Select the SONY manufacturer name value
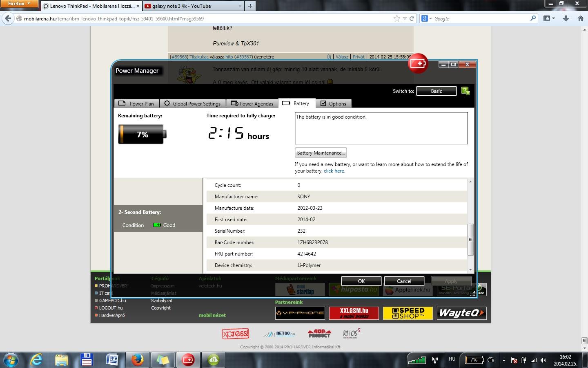Image resolution: width=588 pixels, height=368 pixels. click(304, 196)
